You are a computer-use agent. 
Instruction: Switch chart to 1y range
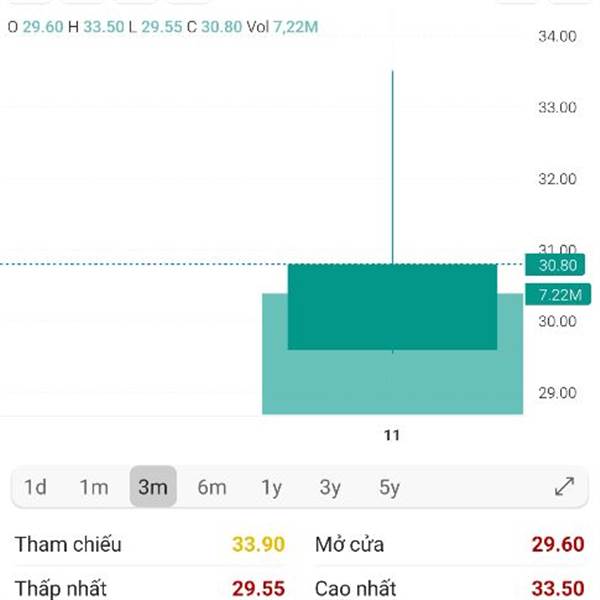(x=271, y=487)
